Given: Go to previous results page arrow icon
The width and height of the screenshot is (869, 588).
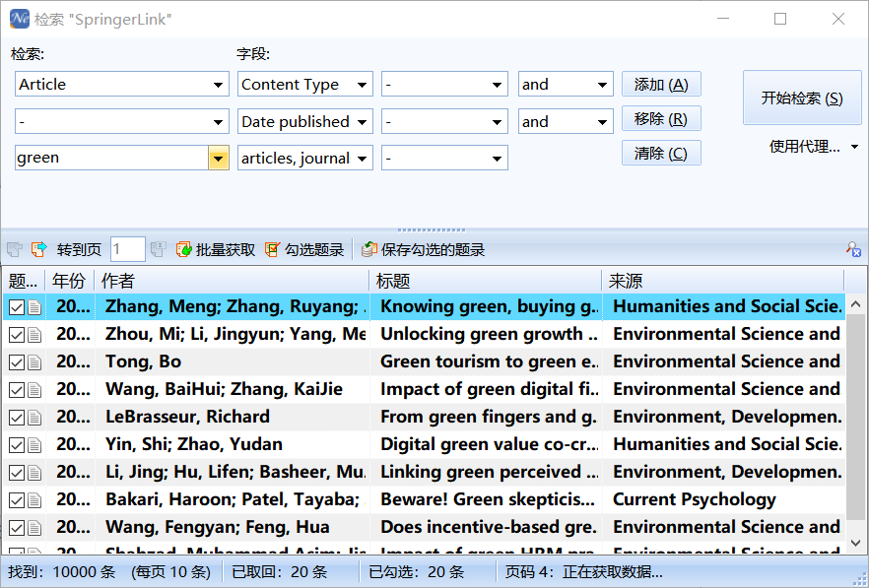Looking at the screenshot, I should tap(15, 249).
